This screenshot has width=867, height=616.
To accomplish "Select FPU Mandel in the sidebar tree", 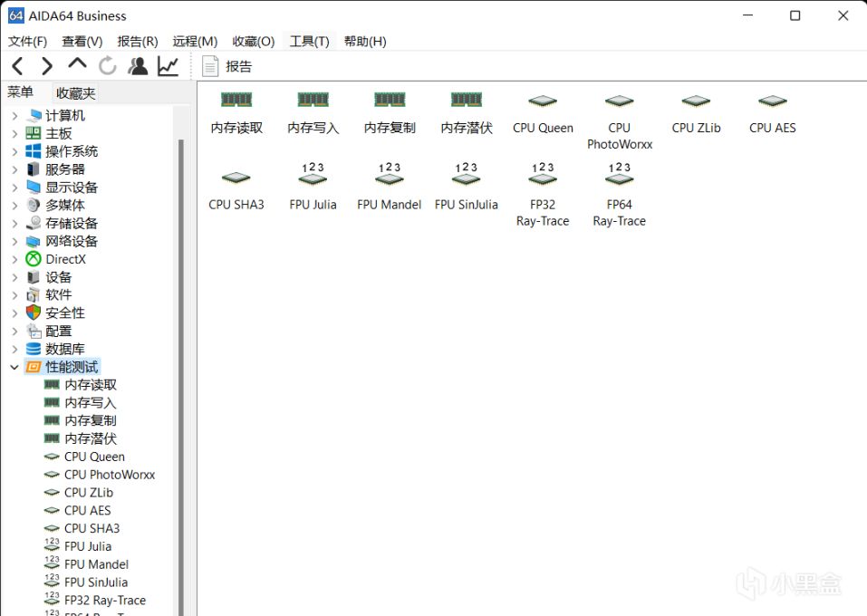I will [96, 564].
